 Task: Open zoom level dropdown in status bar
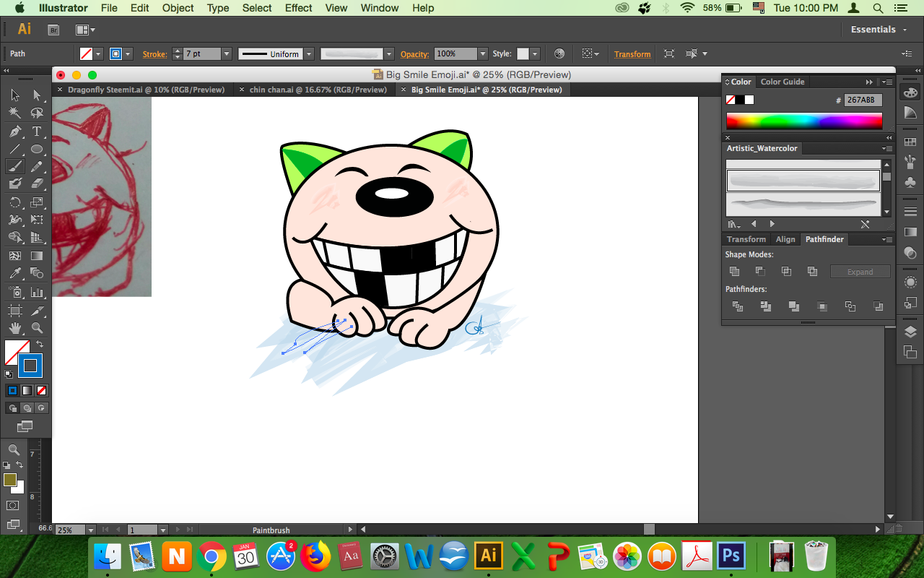pyautogui.click(x=90, y=530)
